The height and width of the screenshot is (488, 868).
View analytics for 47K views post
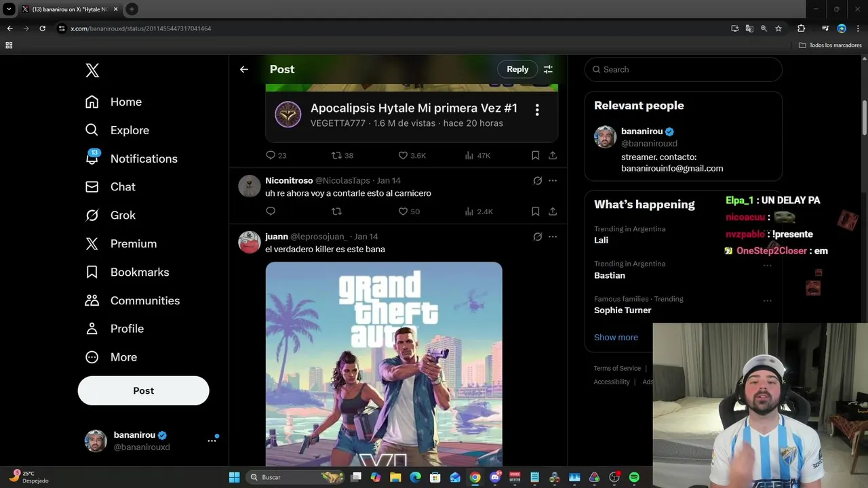(x=477, y=155)
